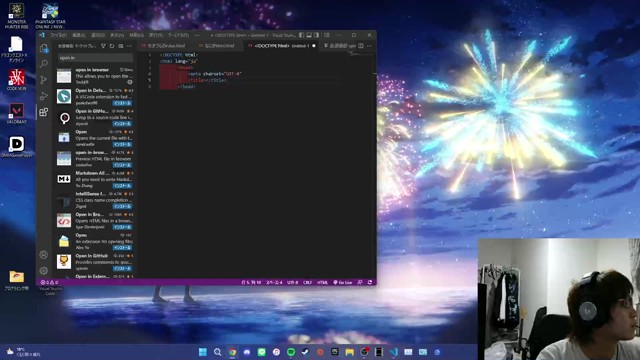Open Chrome from the Windows taskbar
Screen dimensions: 640x360
tap(232, 352)
